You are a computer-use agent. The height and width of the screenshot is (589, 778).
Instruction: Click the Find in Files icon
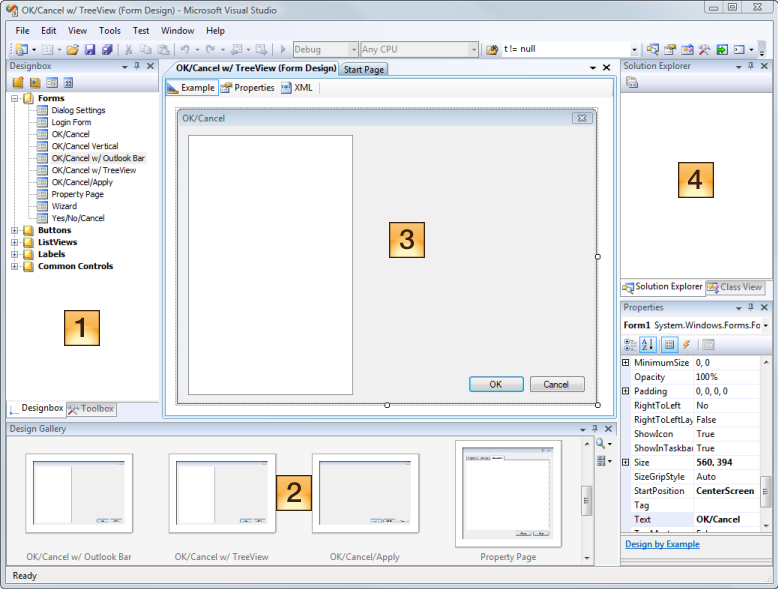[x=492, y=49]
